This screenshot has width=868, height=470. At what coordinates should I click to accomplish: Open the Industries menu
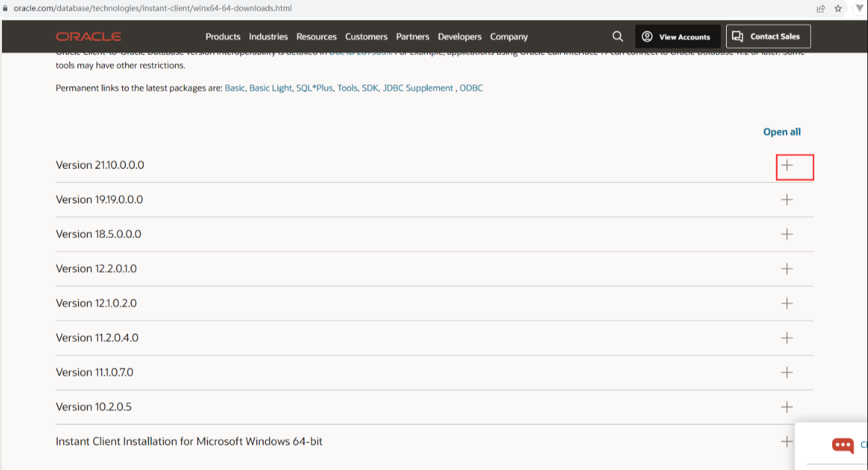point(269,36)
